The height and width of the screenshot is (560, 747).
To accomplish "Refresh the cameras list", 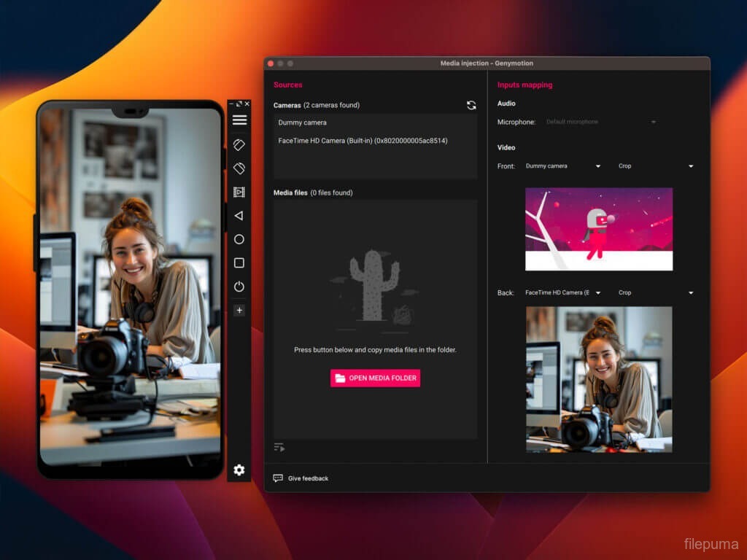I will pyautogui.click(x=471, y=105).
